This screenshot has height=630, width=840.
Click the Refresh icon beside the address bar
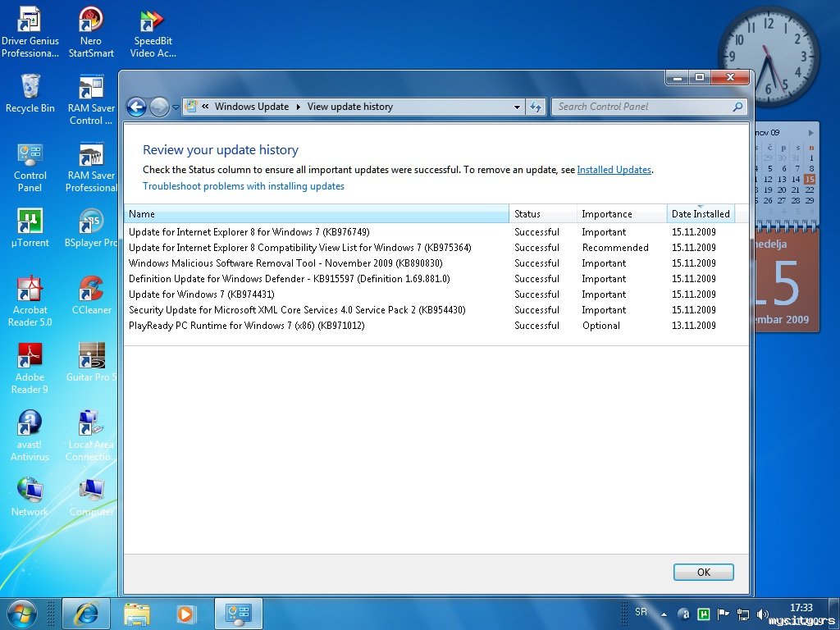pos(536,107)
